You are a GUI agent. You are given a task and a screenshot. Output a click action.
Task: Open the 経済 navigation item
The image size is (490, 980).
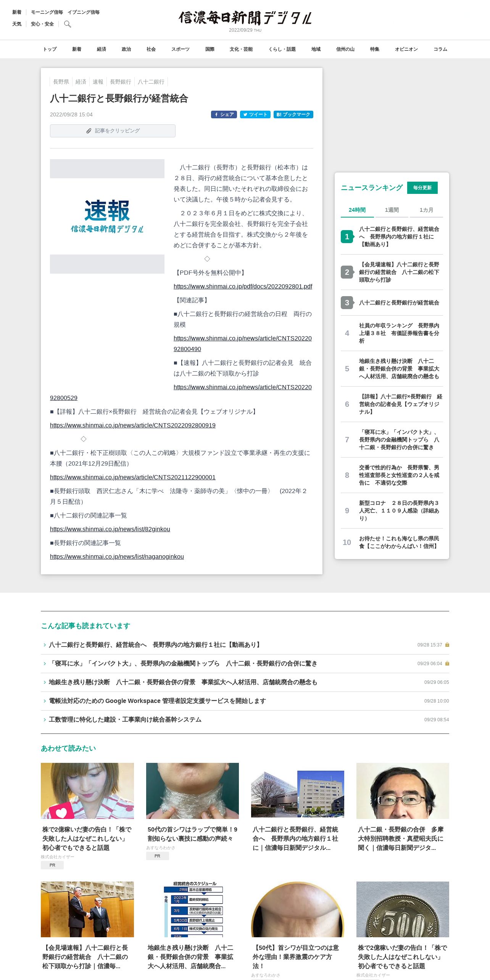click(102, 49)
